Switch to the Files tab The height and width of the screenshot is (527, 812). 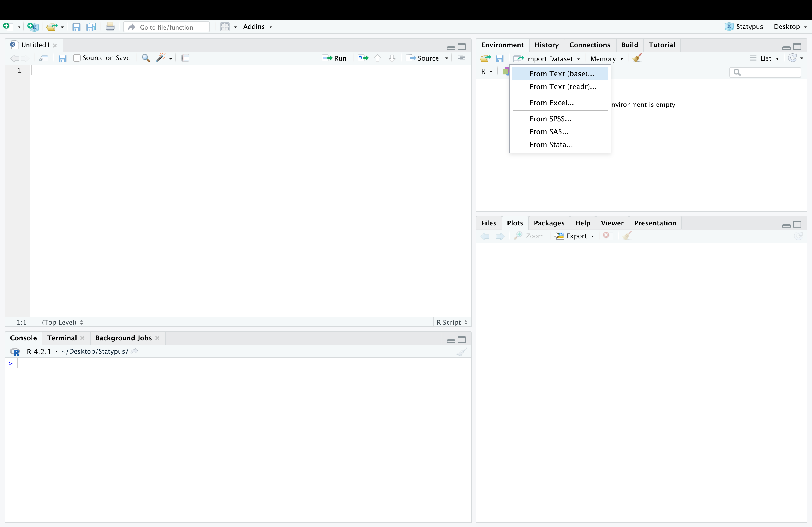pos(488,223)
